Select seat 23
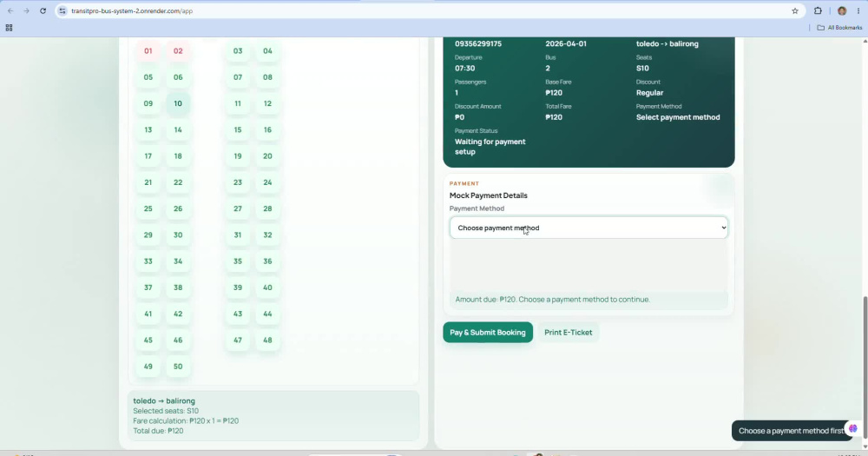868x456 pixels. pyautogui.click(x=238, y=182)
